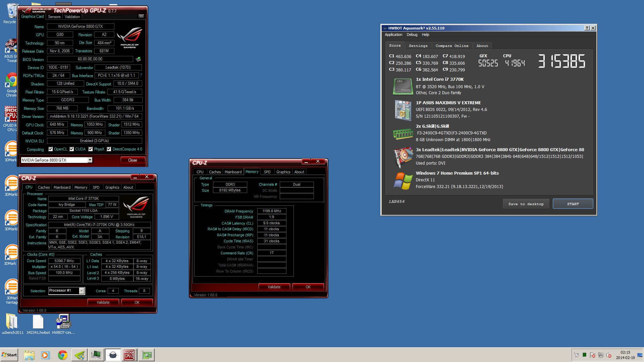Image resolution: width=644 pixels, height=362 pixels.
Task: Open the ucbench2011 folder on desktop
Action: click(x=12, y=324)
